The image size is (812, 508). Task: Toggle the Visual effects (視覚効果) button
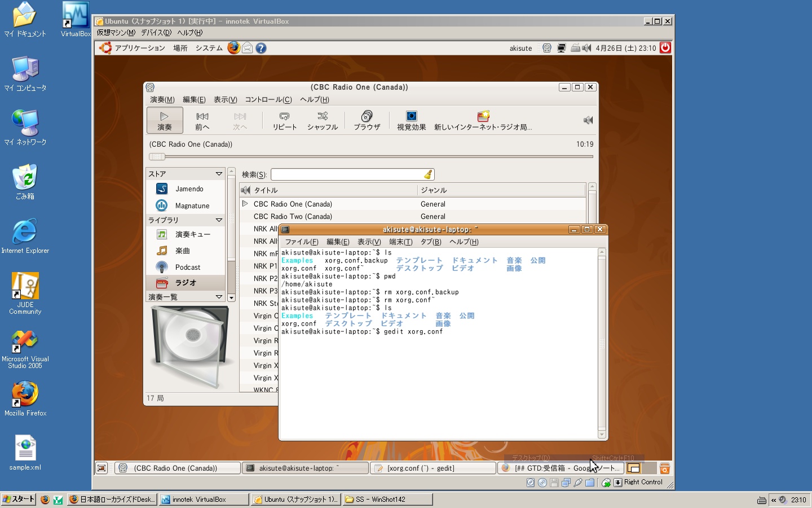coord(412,120)
